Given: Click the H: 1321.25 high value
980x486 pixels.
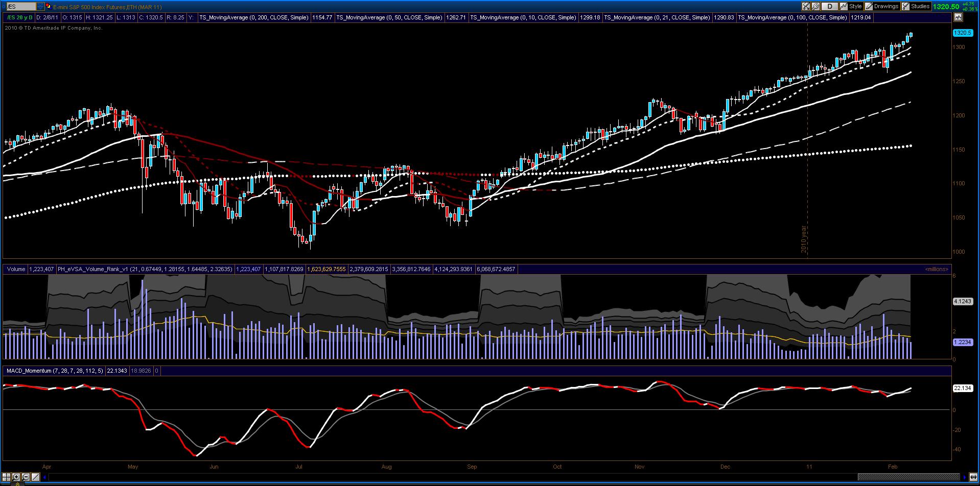Looking at the screenshot, I should click(x=99, y=17).
